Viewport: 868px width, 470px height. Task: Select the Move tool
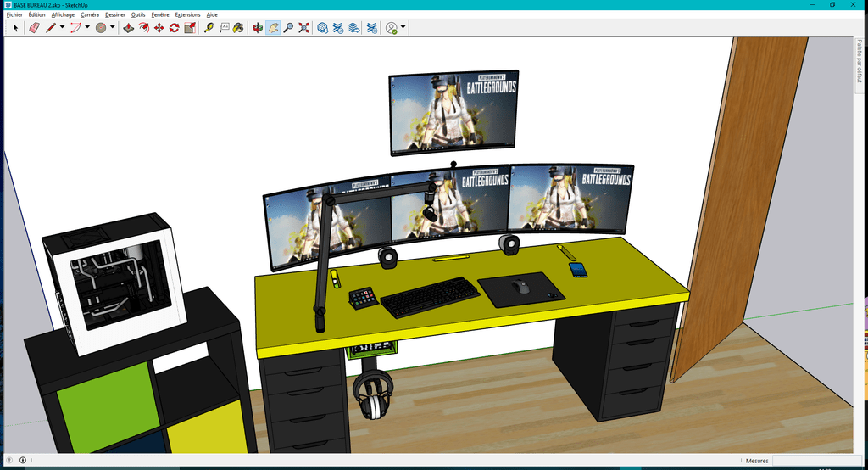coord(159,27)
